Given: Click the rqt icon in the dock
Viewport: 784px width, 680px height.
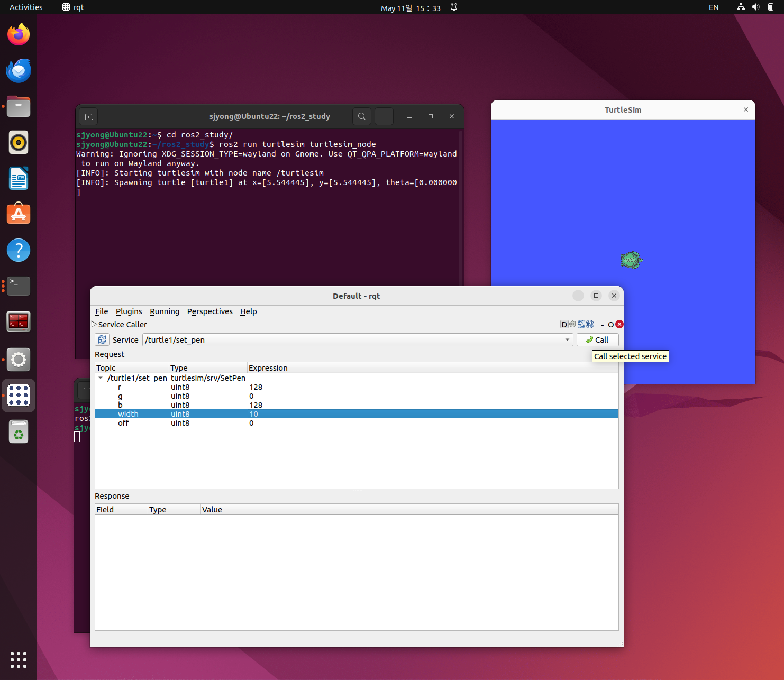Looking at the screenshot, I should [19, 396].
